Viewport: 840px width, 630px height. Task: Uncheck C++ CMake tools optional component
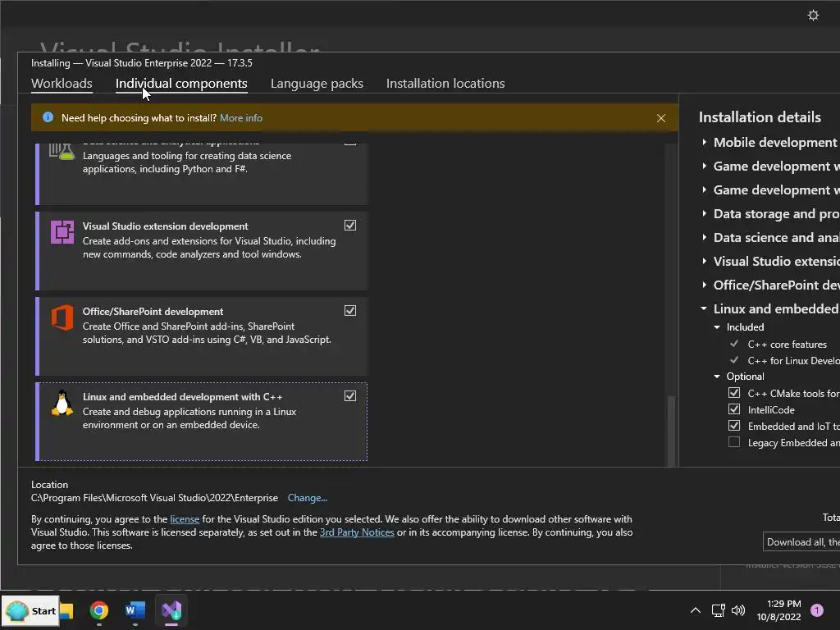click(734, 393)
